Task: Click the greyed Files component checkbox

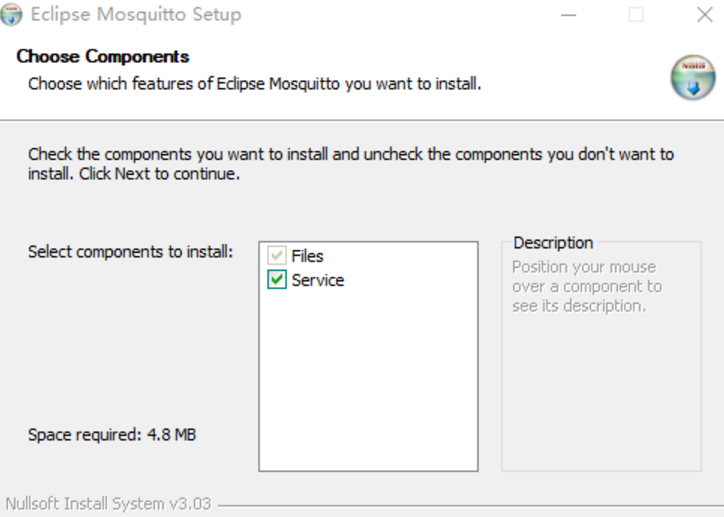Action: (277, 256)
